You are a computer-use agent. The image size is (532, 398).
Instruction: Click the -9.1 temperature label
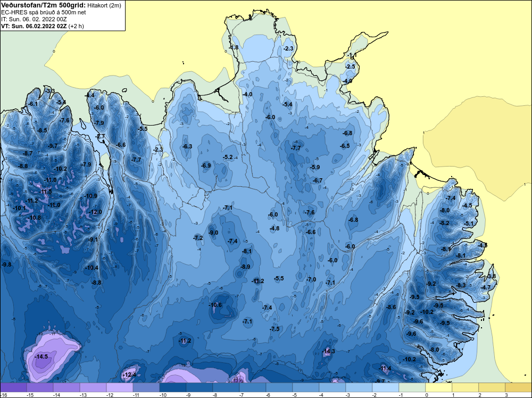(93, 239)
